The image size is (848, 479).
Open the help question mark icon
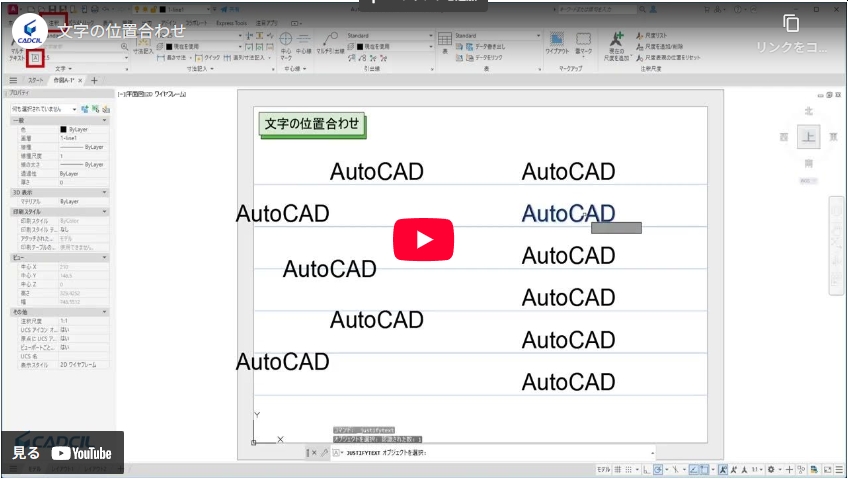[738, 10]
